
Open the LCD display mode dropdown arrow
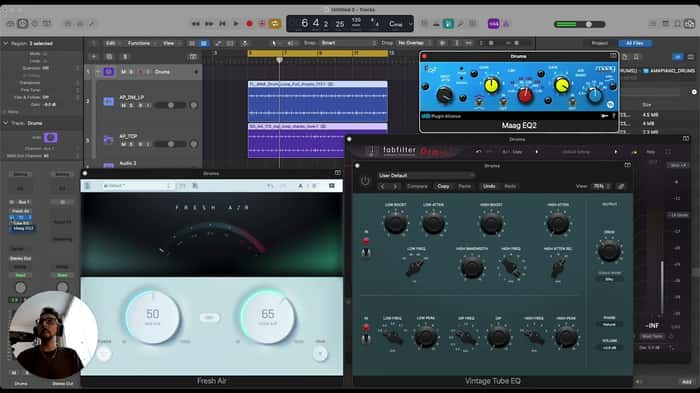(x=410, y=24)
